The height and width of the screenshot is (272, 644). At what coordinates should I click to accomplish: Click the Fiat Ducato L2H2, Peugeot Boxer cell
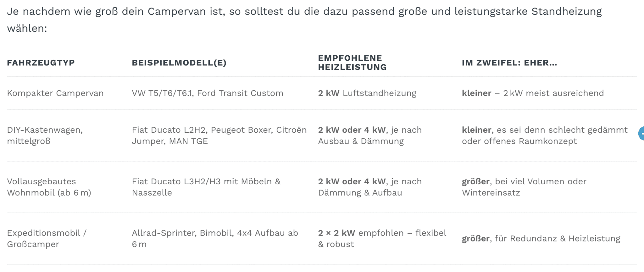pos(219,135)
